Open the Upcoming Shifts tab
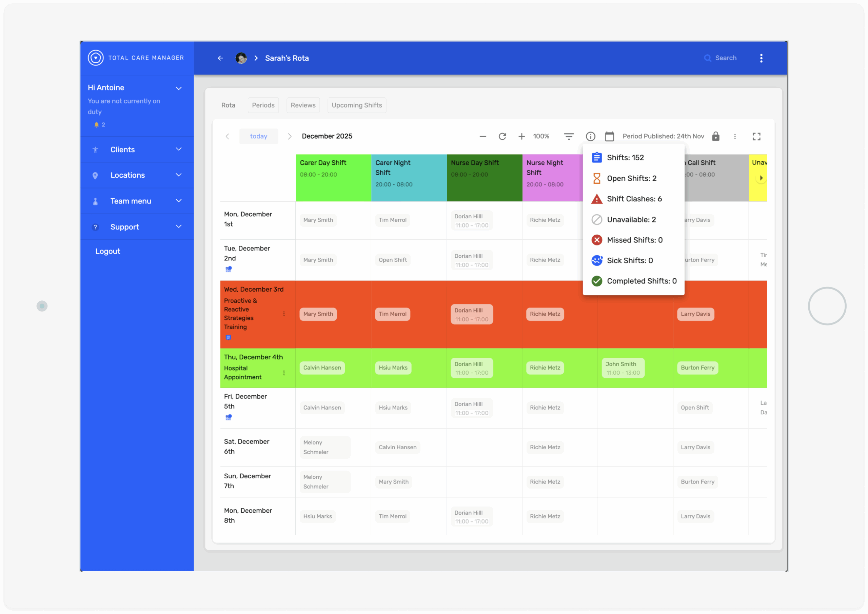 click(356, 105)
